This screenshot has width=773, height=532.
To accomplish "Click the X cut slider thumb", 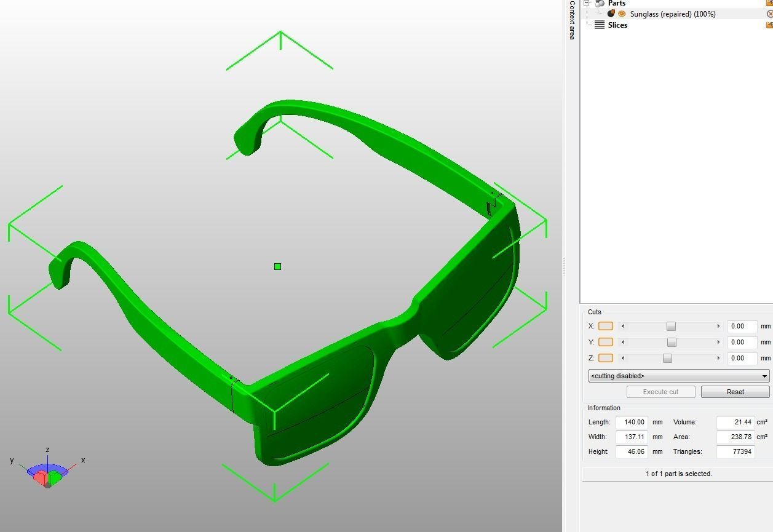I will point(671,326).
